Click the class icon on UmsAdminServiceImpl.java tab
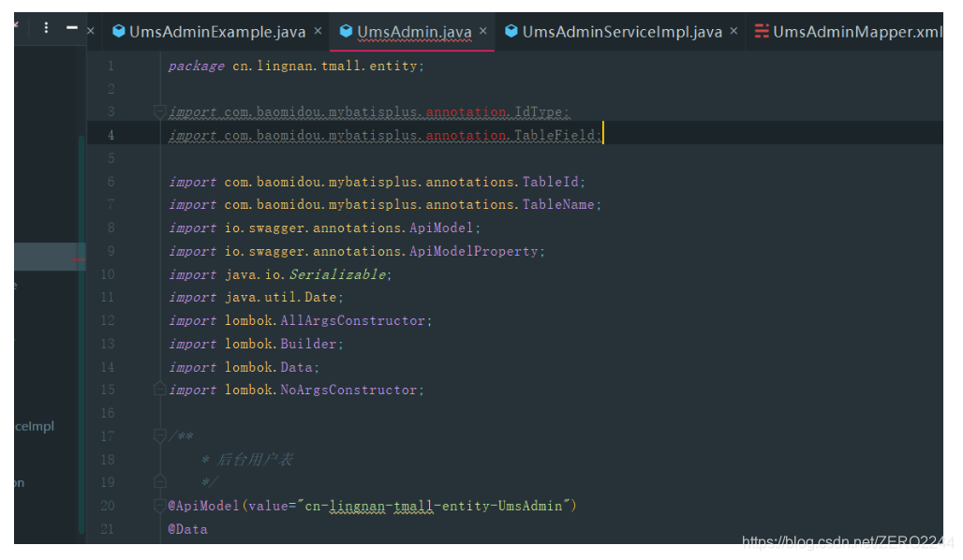Viewport: 963px width, 560px height. 511,31
